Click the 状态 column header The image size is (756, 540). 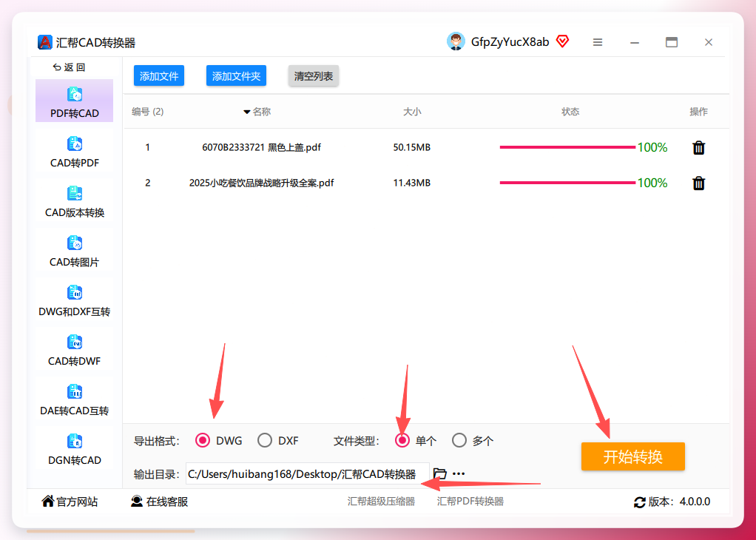coord(570,112)
